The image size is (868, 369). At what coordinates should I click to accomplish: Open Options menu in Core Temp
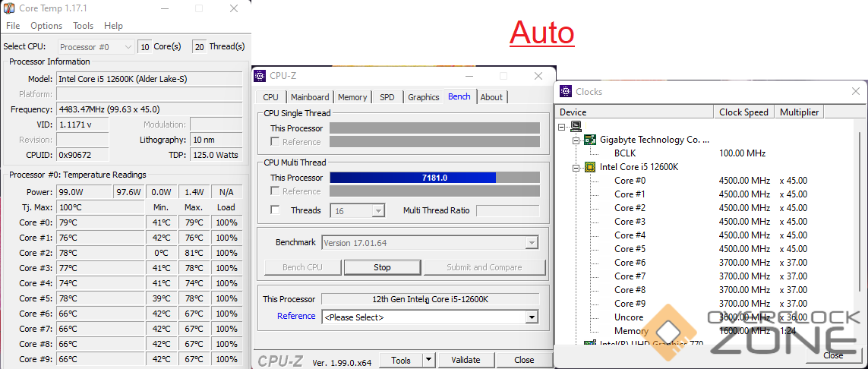pyautogui.click(x=46, y=26)
